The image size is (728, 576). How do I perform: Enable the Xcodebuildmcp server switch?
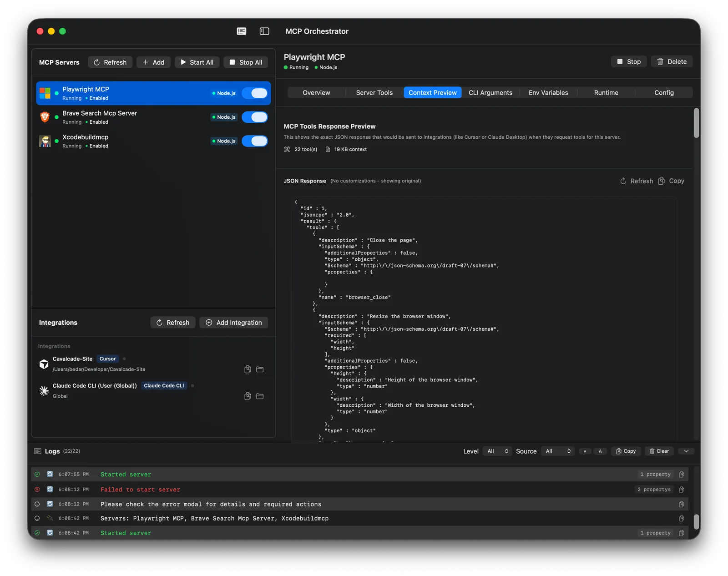[255, 141]
